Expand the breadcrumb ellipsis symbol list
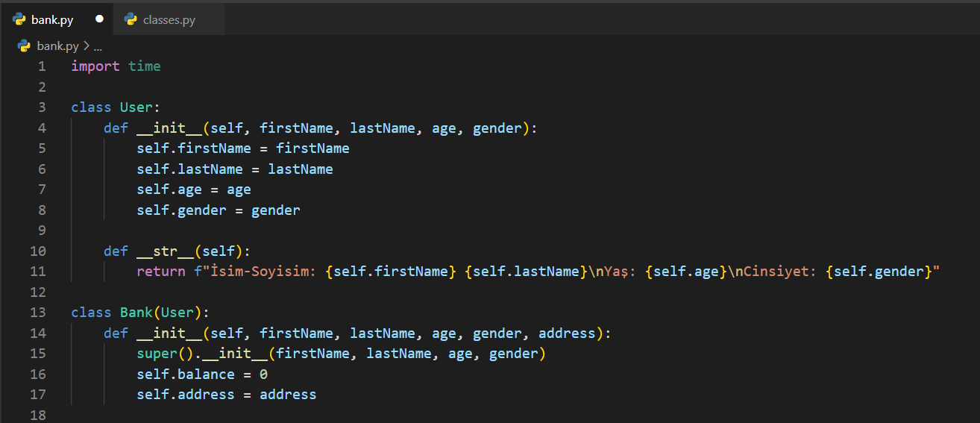The width and height of the screenshot is (980, 423). pyautogui.click(x=98, y=46)
